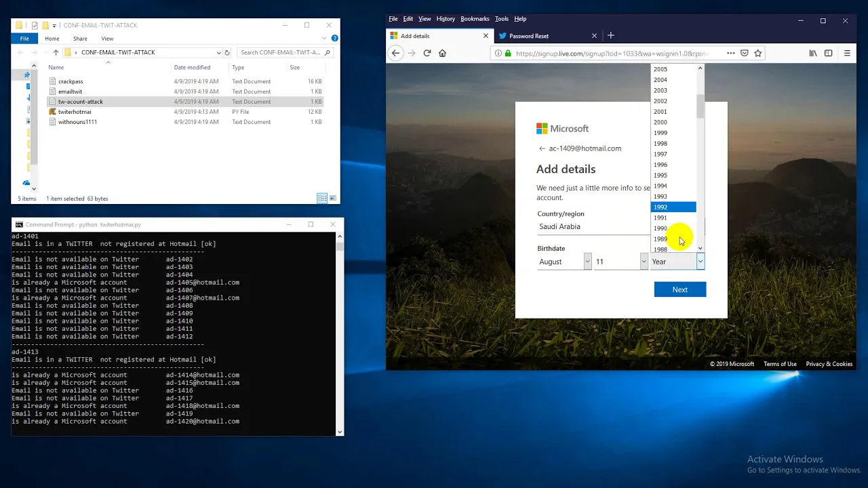Open Explorer View ribbon tab
The height and width of the screenshot is (488, 868).
pyautogui.click(x=107, y=39)
